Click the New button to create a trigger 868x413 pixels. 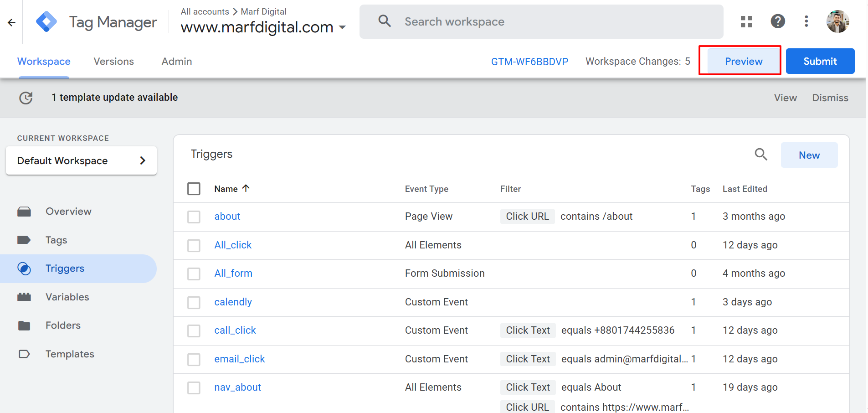[x=809, y=155]
